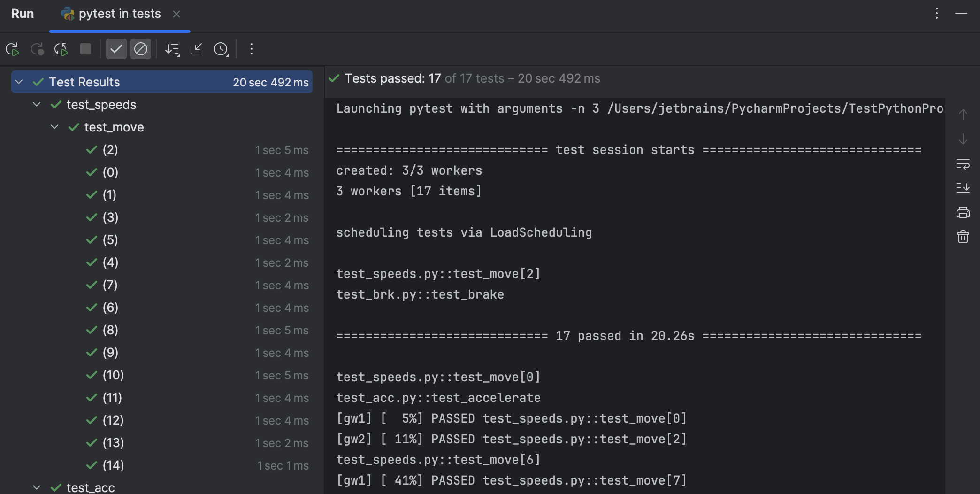Open test_move[2] result entry
980x494 pixels.
110,150
